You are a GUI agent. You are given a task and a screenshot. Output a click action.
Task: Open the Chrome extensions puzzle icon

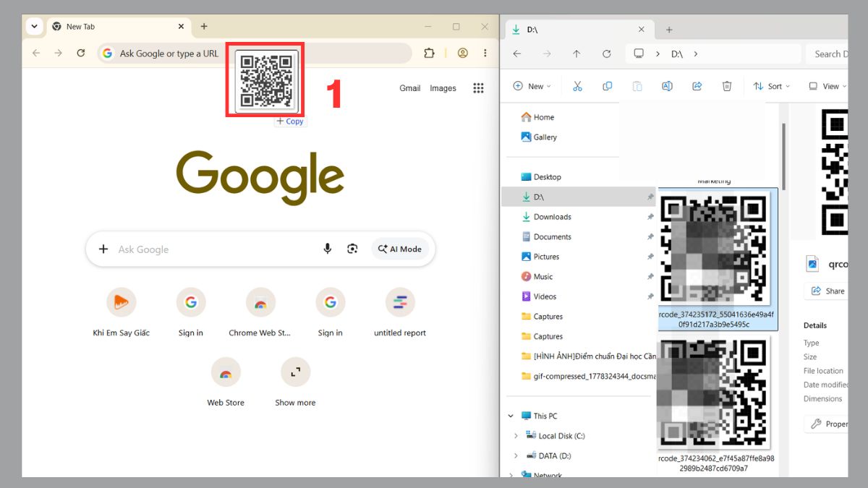(x=429, y=53)
